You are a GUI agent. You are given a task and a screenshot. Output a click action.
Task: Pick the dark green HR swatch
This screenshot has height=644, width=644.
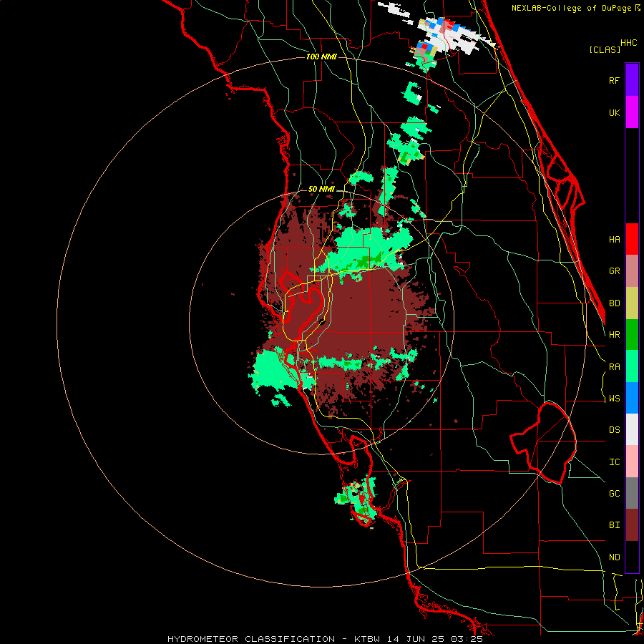coord(632,335)
